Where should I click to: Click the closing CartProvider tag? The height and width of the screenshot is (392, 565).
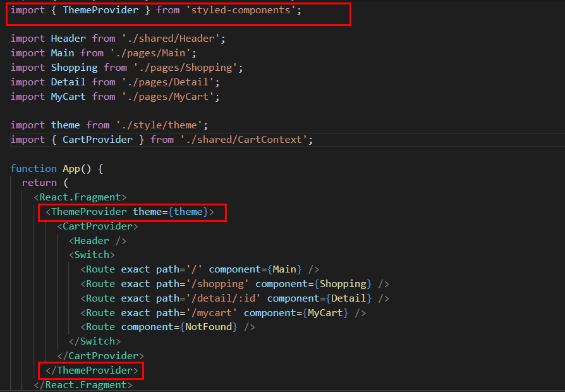100,356
